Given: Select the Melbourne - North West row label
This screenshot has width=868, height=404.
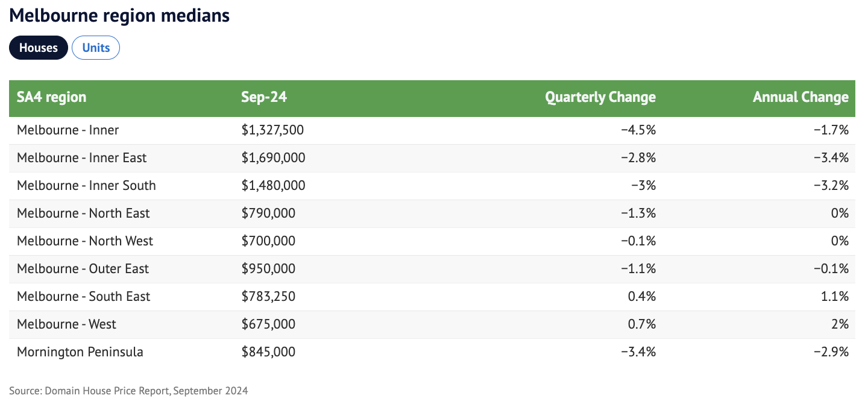Looking at the screenshot, I should click(x=85, y=241).
